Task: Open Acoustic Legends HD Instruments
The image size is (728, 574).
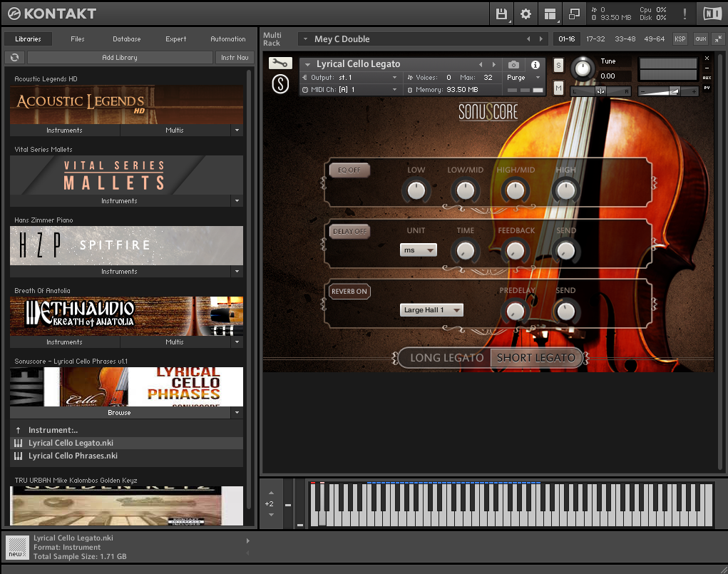Action: [65, 130]
